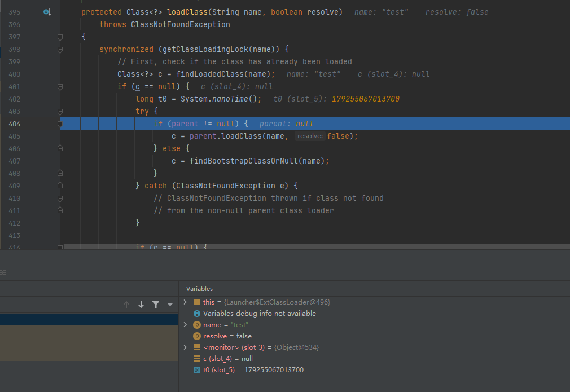The height and width of the screenshot is (392, 570).
Task: Click the object icon next to 'this'
Action: tap(196, 302)
